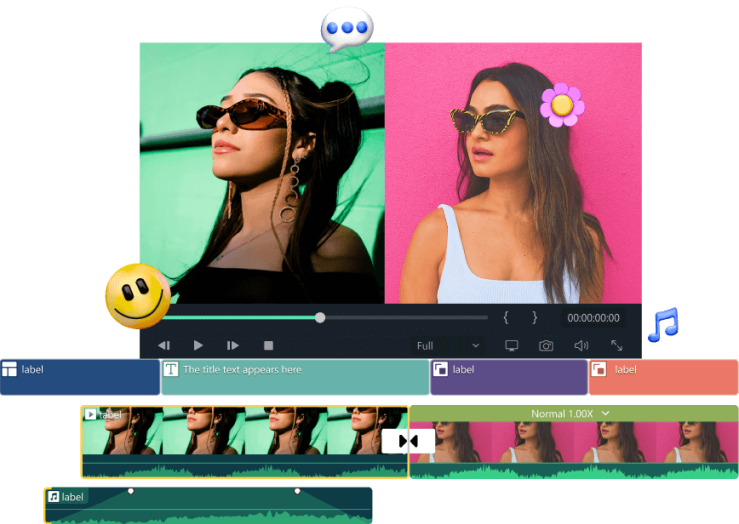This screenshot has height=524, width=739.
Task: Set mark-in point with the left brace
Action: click(x=506, y=317)
